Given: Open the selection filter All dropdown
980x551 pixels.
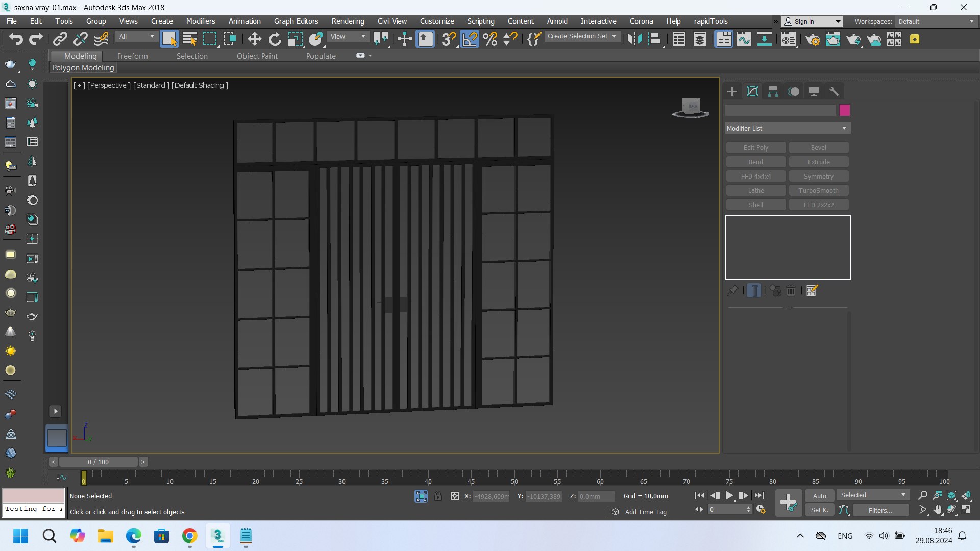Looking at the screenshot, I should point(136,36).
